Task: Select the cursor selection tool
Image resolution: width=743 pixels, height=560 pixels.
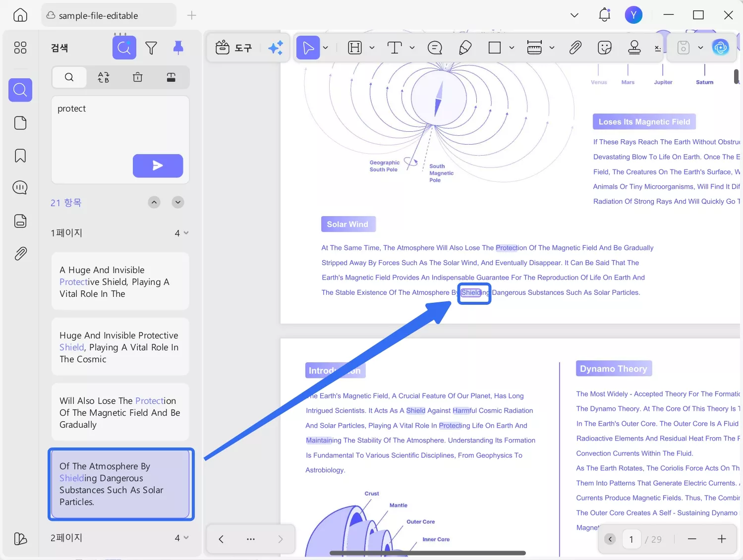Action: [308, 48]
